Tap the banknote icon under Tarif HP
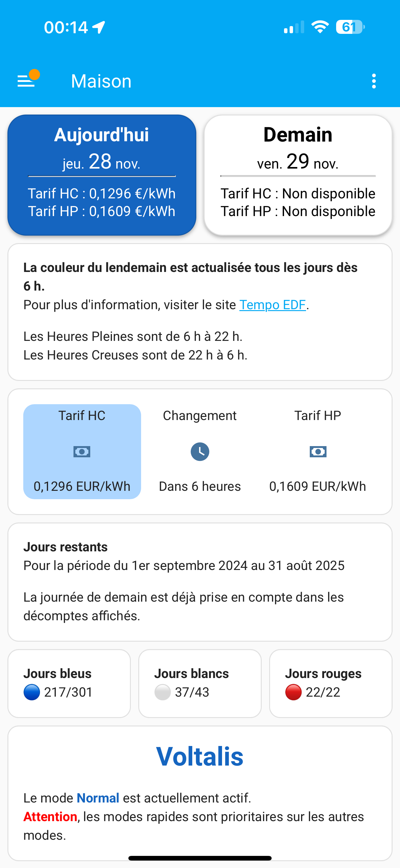400x868 pixels. pyautogui.click(x=318, y=451)
